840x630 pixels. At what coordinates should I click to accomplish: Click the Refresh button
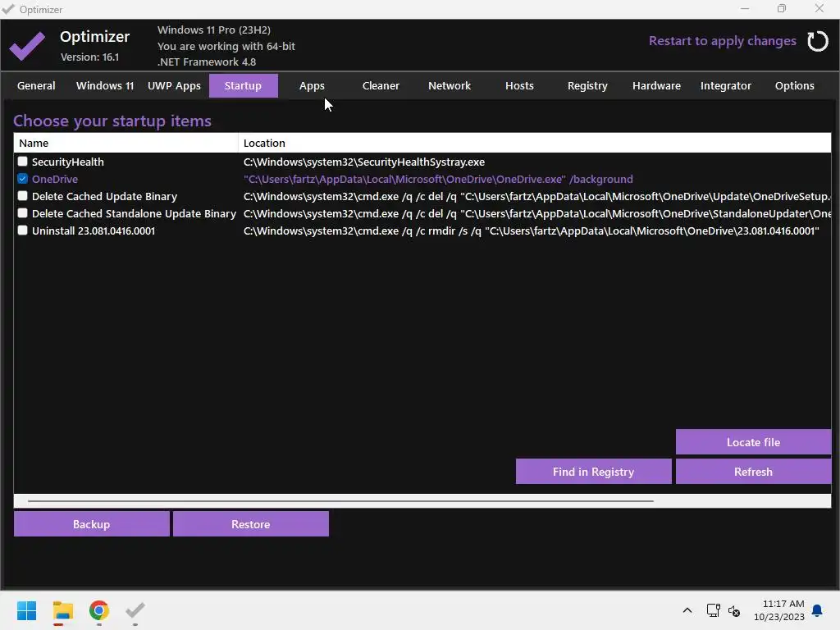coord(753,472)
